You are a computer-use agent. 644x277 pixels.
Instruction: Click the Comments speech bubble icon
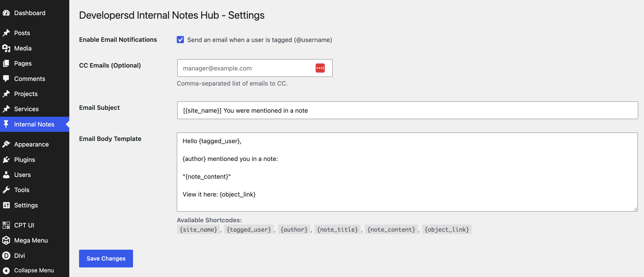click(6, 79)
